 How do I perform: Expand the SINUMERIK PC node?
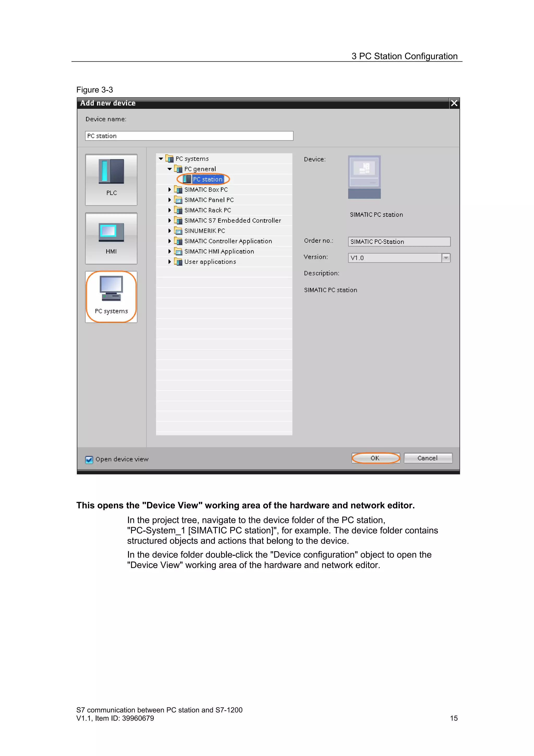coord(169,231)
